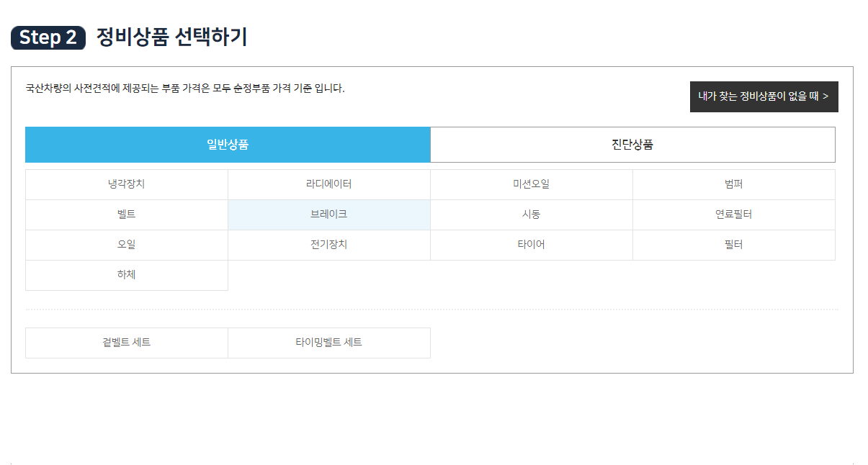Select the 하체 category
This screenshot has height=465, width=868.
(127, 275)
